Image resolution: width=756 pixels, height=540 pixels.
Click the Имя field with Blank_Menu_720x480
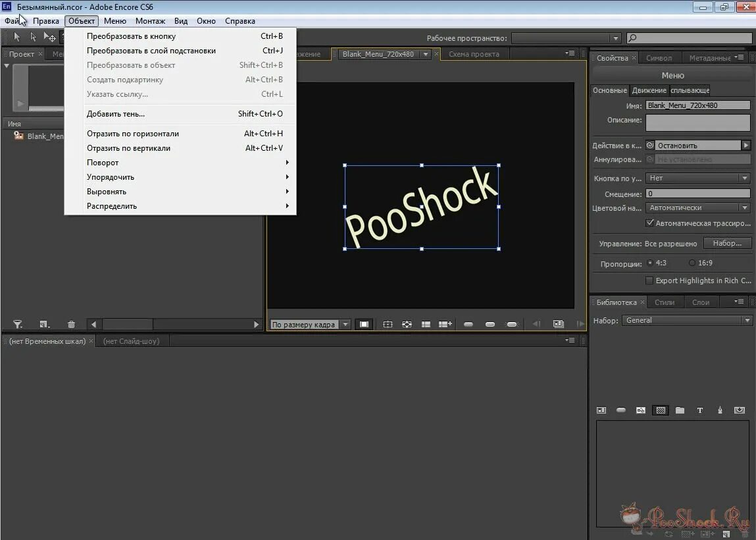(x=697, y=105)
